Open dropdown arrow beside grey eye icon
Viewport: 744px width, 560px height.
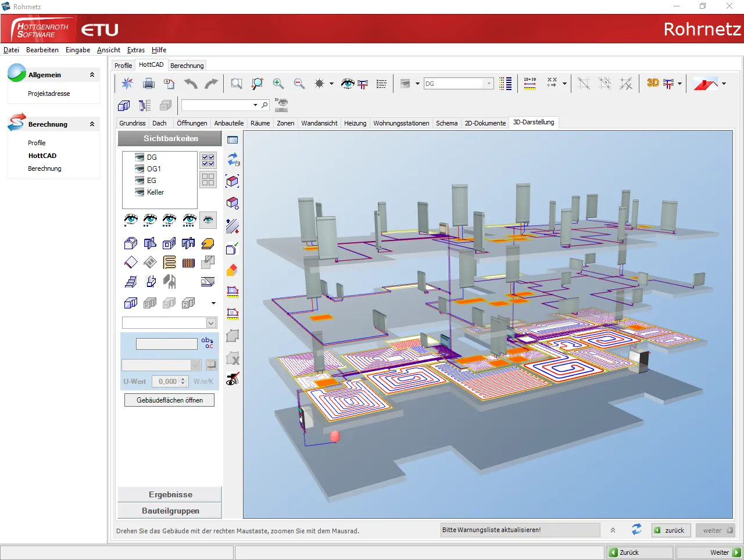pos(417,84)
